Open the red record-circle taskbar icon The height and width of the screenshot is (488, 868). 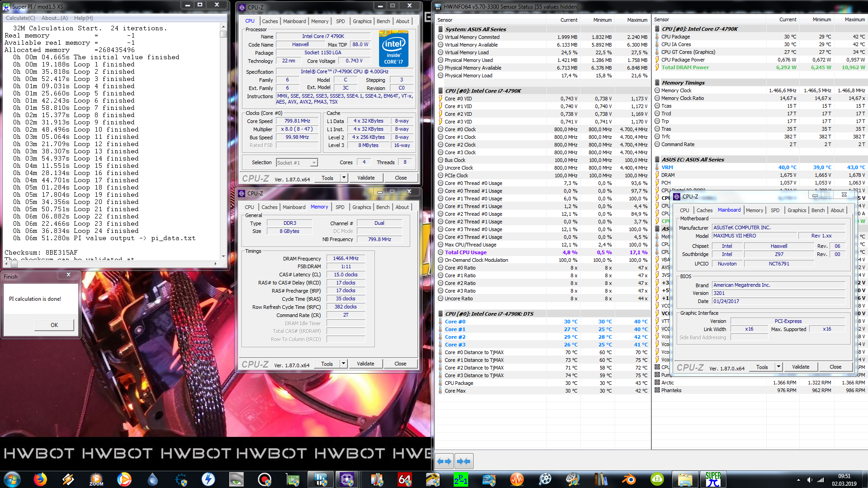pos(265,479)
